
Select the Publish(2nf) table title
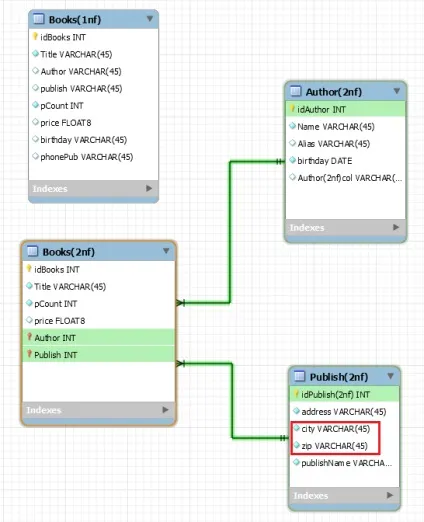point(339,377)
